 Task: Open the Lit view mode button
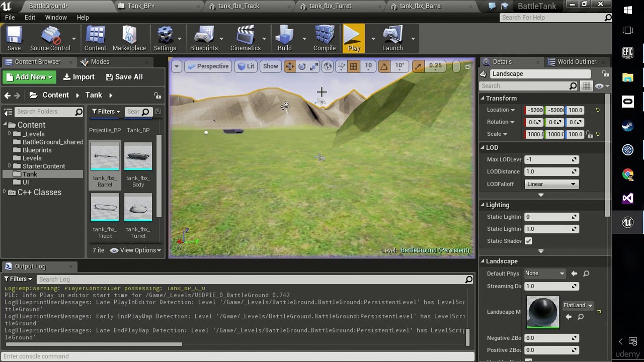click(x=247, y=66)
